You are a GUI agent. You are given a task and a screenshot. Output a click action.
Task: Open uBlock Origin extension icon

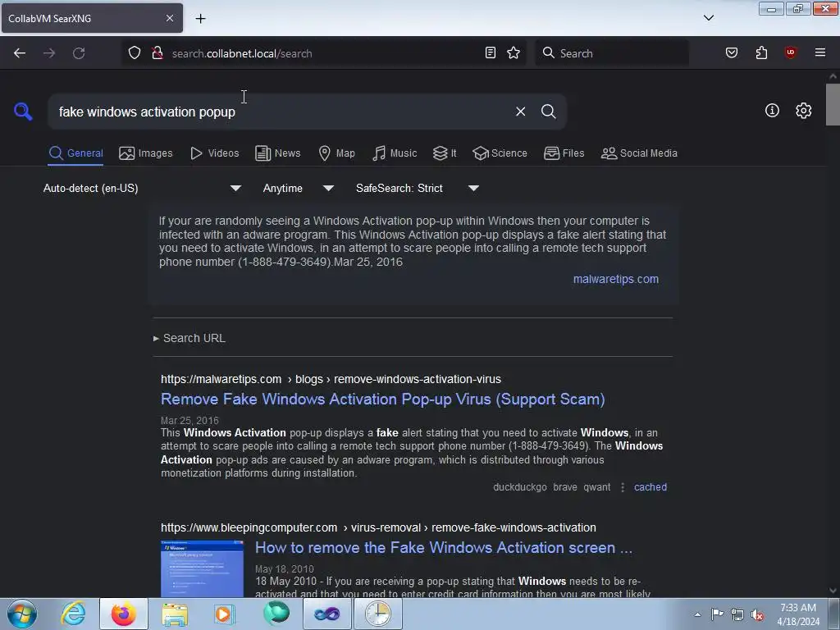[x=790, y=52]
